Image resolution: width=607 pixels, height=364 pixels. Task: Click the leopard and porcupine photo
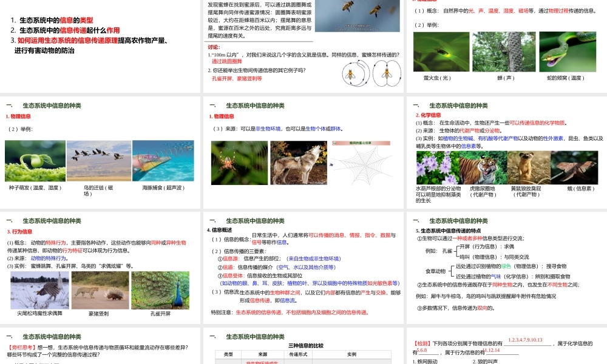coord(100,290)
